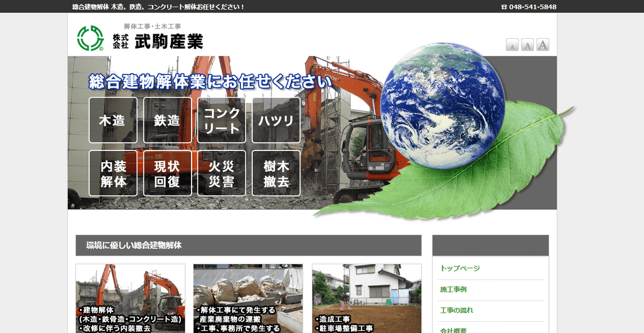Click the green circular company logo mark
Viewport: 644px width, 333px height.
[x=90, y=37]
